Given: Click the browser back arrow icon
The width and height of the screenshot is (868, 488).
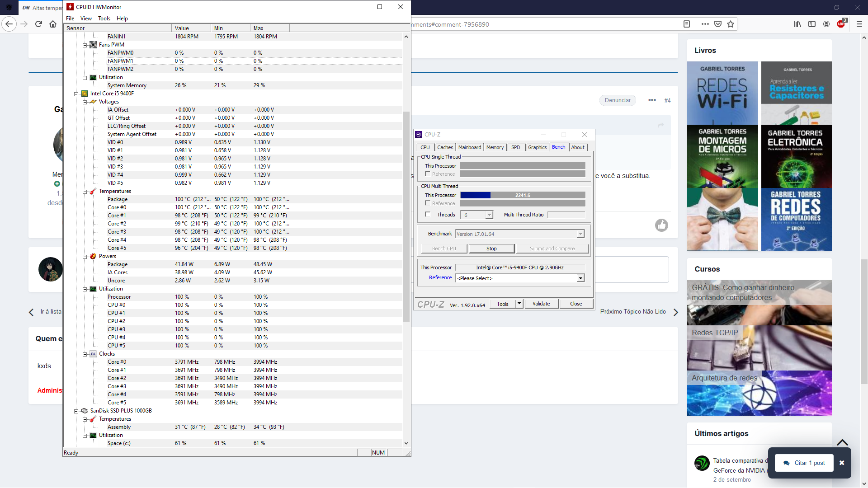Looking at the screenshot, I should click(x=9, y=24).
